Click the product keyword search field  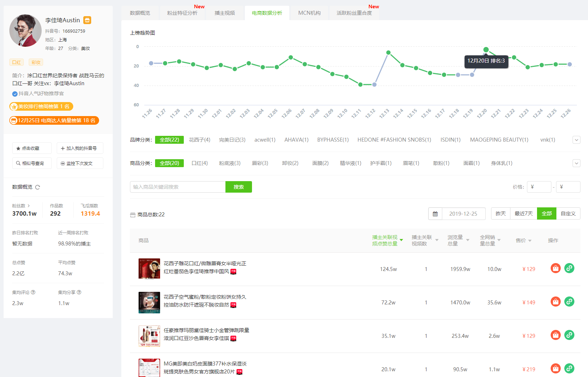(x=178, y=187)
